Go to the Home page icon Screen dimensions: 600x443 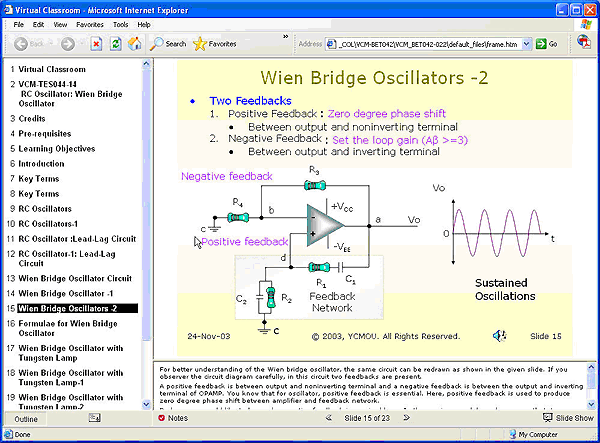click(x=134, y=44)
